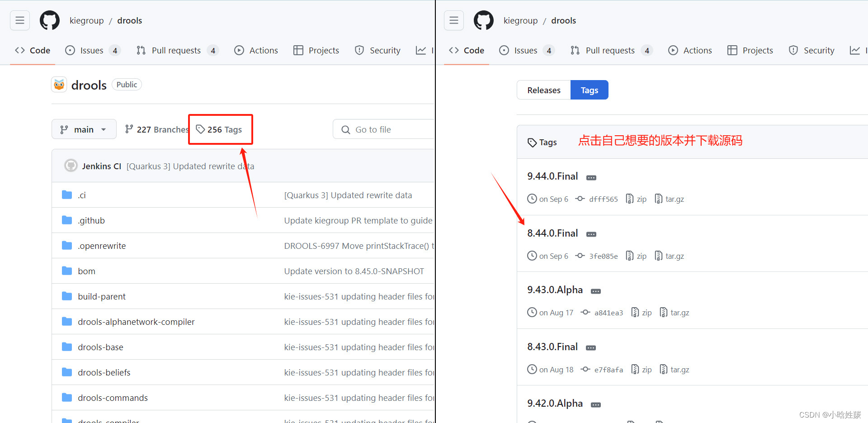Click Jenkins CI avatar icon
The image size is (868, 423).
pos(71,166)
